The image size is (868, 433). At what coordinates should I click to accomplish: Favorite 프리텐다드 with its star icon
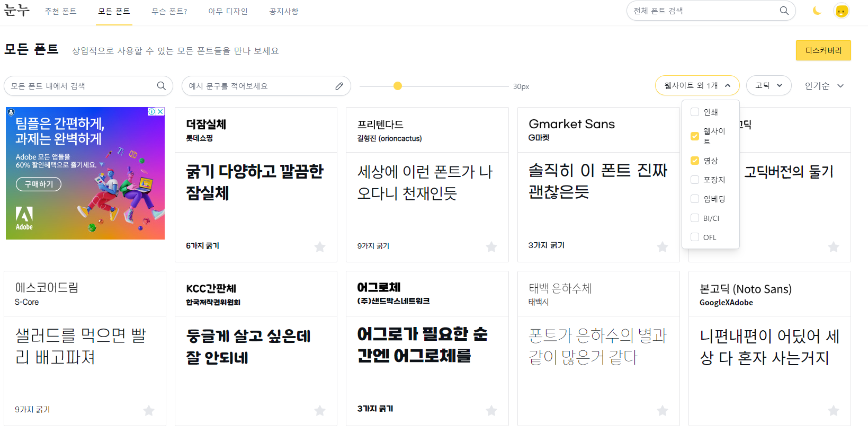[491, 246]
